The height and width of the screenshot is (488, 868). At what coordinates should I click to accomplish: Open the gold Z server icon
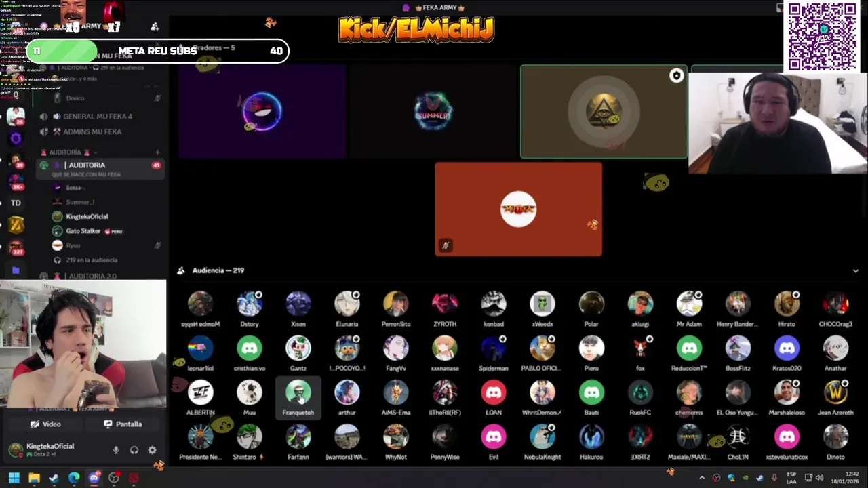pos(16,225)
